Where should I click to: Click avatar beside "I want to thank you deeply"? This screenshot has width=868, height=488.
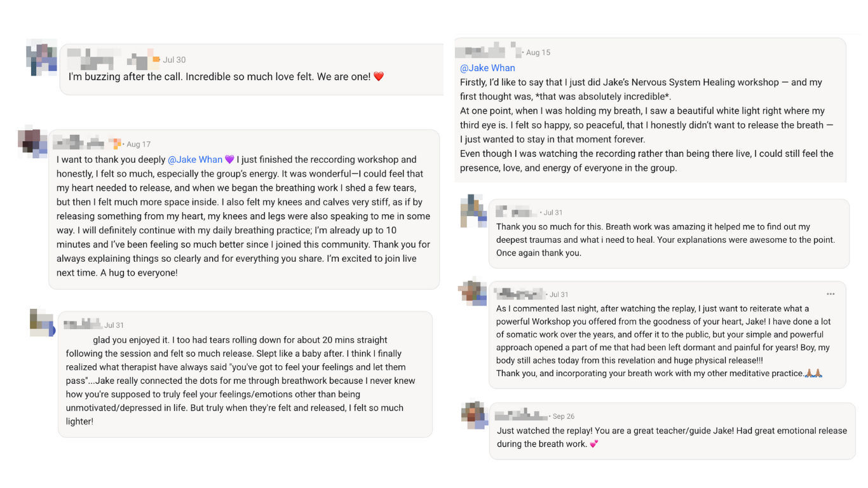pos(32,141)
